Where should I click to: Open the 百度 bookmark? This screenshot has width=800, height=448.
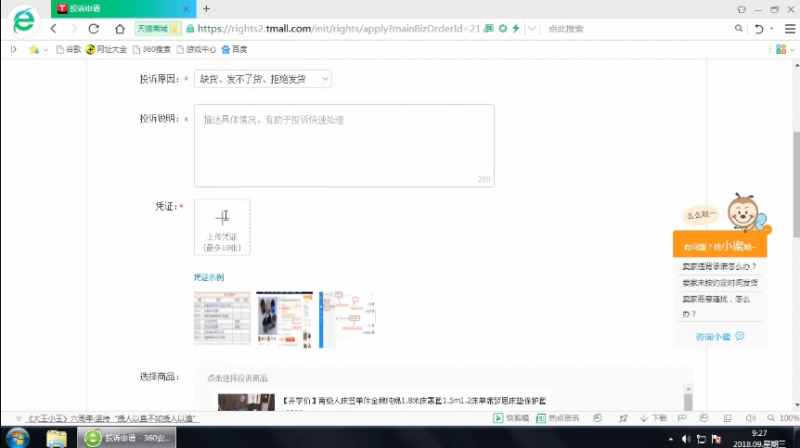tap(234, 49)
